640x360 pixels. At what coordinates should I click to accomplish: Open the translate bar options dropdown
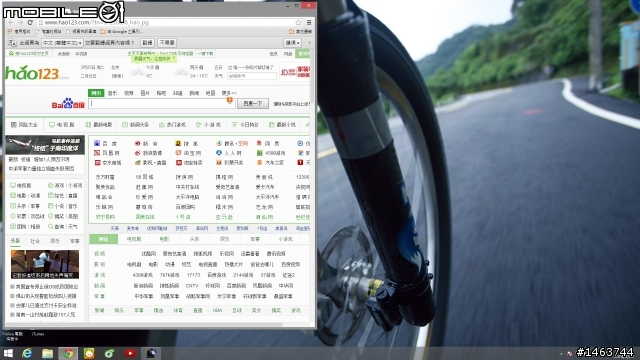point(292,42)
